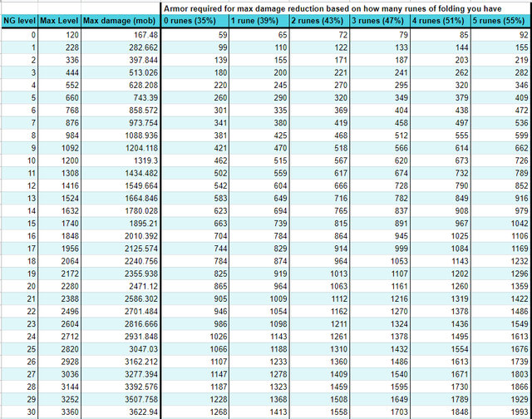The width and height of the screenshot is (532, 419).
Task: Select the '4 runes (51%)' header
Action: click(441, 21)
